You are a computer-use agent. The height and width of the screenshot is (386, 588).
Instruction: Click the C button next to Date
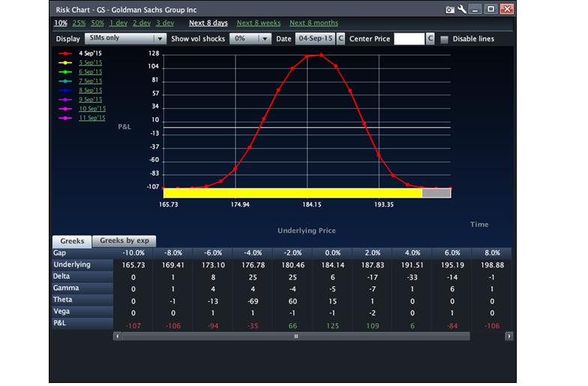click(x=341, y=38)
